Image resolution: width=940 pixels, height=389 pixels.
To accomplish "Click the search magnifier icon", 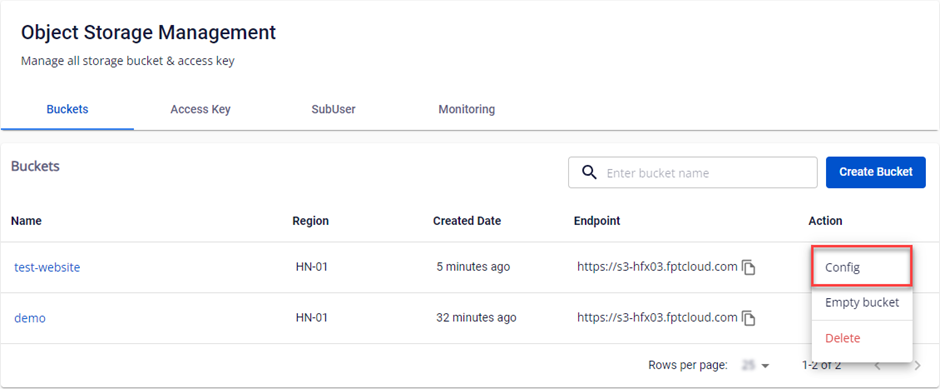I will 589,173.
